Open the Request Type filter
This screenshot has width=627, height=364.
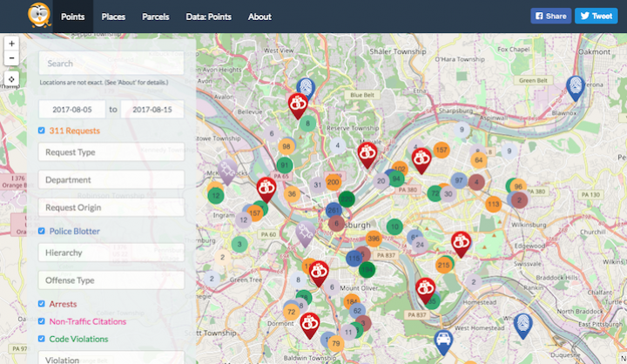coord(111,152)
